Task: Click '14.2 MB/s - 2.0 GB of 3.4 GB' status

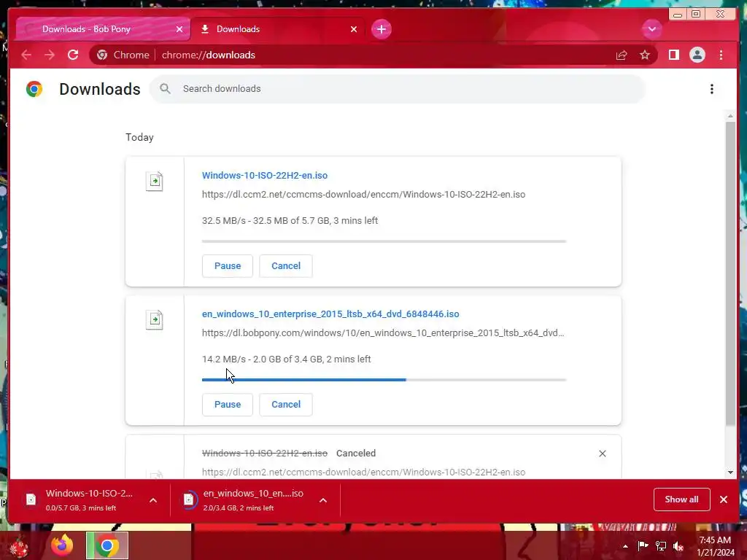Action: [x=286, y=359]
